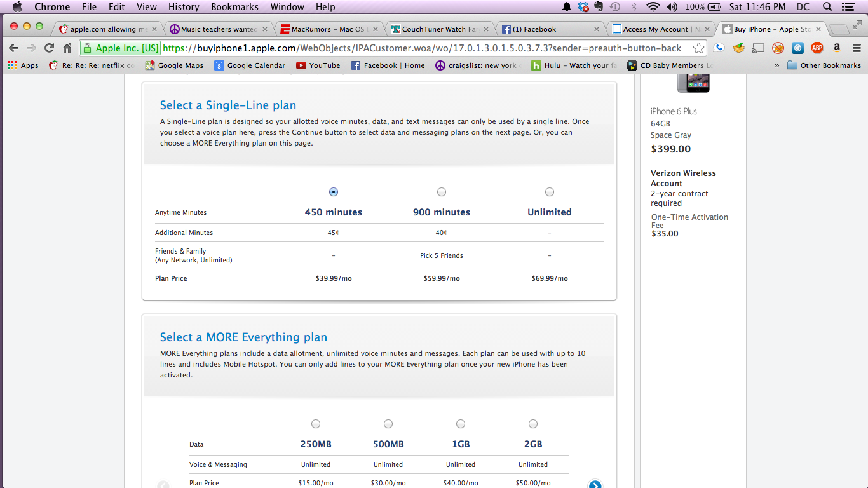The height and width of the screenshot is (488, 868).
Task: Open Spotlight search magnifier
Action: coord(827,7)
